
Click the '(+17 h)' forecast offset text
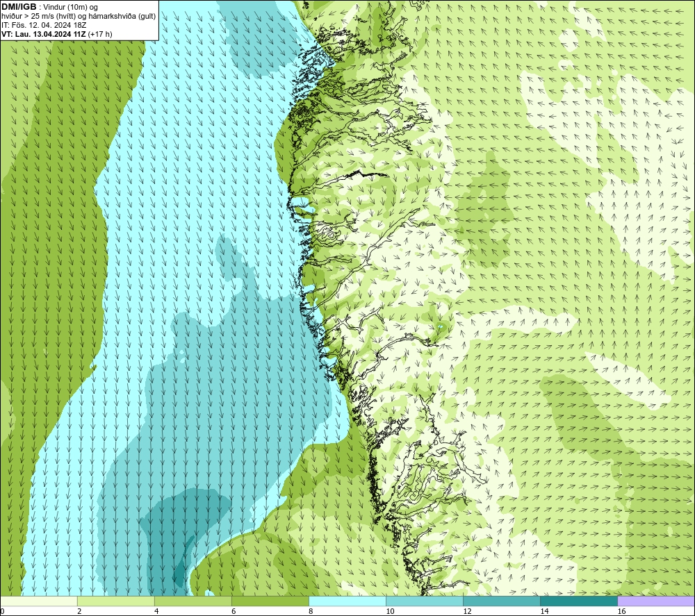100,34
